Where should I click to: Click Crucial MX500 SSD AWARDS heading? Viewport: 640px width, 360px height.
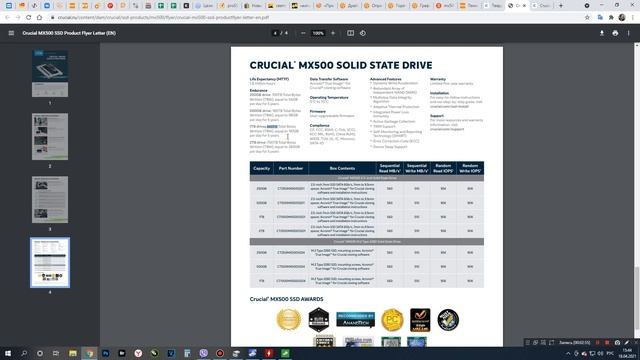[x=287, y=299]
